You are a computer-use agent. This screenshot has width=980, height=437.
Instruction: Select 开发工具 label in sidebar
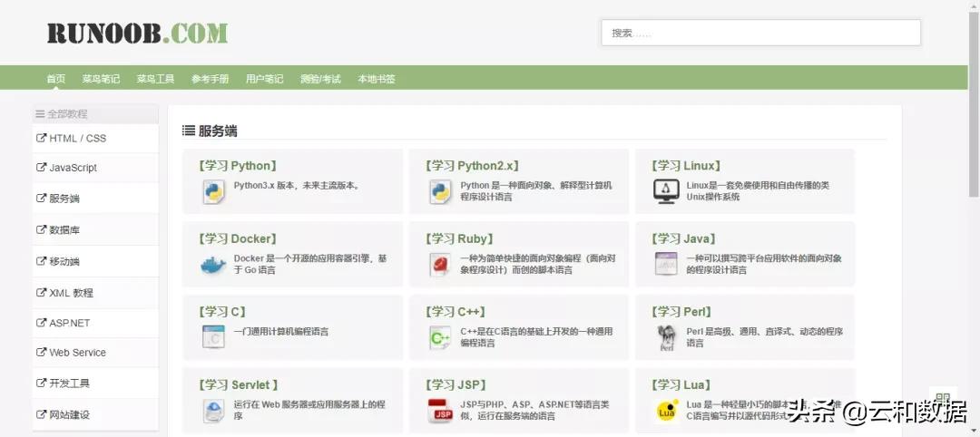click(x=69, y=383)
